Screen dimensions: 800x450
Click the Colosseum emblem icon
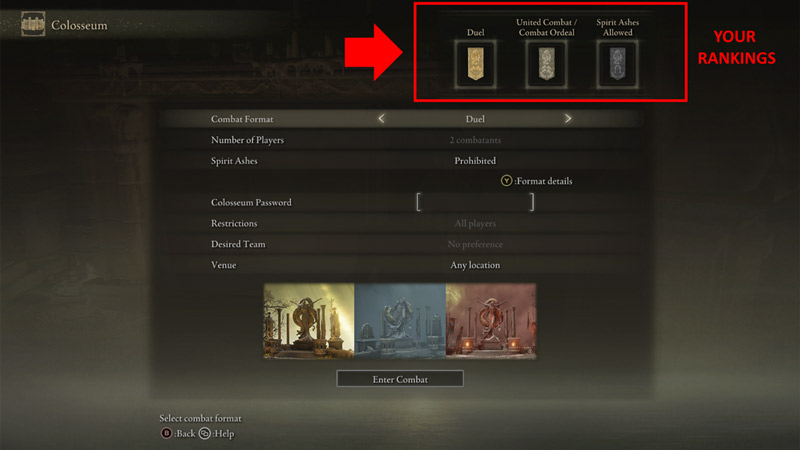33,24
